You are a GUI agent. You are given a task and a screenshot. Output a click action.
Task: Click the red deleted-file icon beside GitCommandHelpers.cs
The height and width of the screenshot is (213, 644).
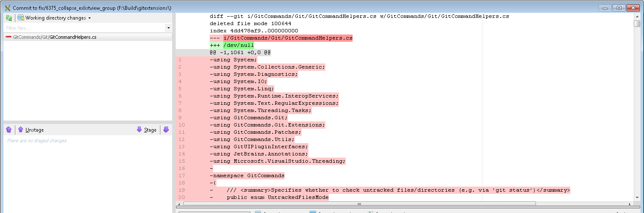[9, 37]
